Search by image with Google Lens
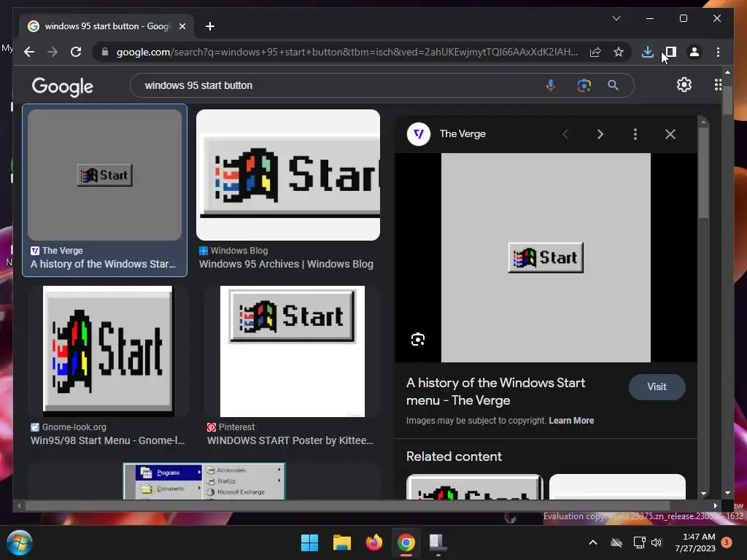 click(x=584, y=85)
